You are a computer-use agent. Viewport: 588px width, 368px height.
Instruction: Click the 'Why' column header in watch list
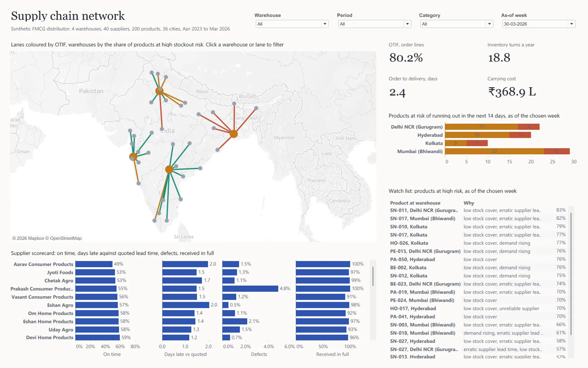click(469, 203)
